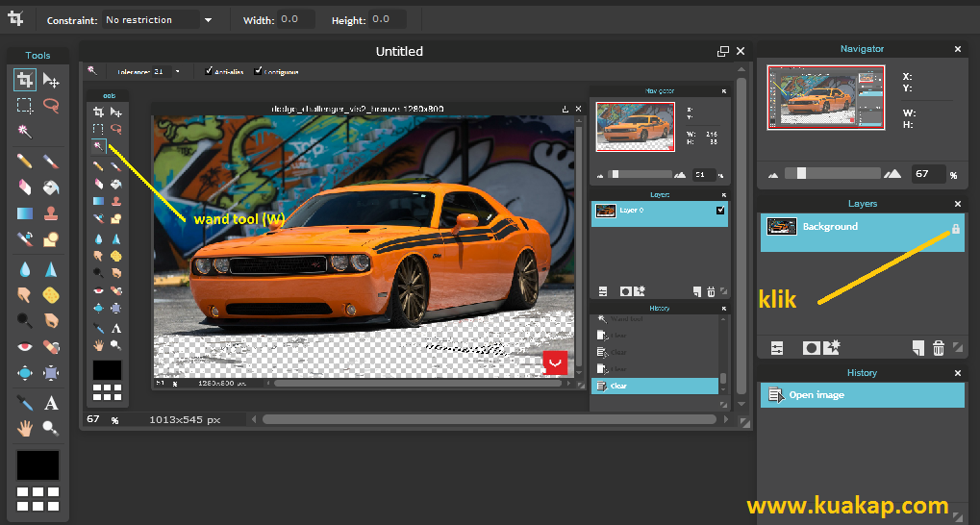
Task: Edit Navigator zoom percentage field 67
Action: click(927, 174)
